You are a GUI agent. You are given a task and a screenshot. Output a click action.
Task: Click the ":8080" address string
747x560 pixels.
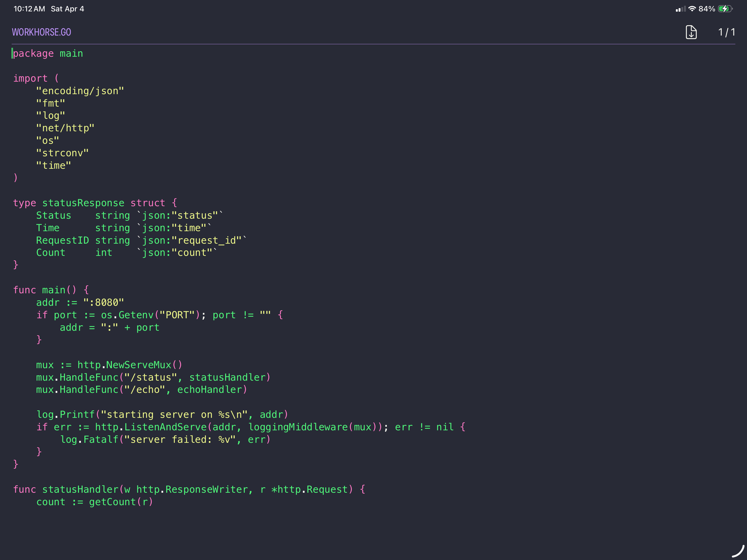point(104,303)
